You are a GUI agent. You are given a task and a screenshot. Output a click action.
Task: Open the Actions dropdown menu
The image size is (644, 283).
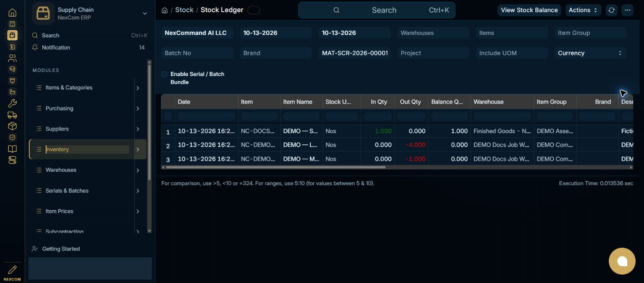point(583,10)
